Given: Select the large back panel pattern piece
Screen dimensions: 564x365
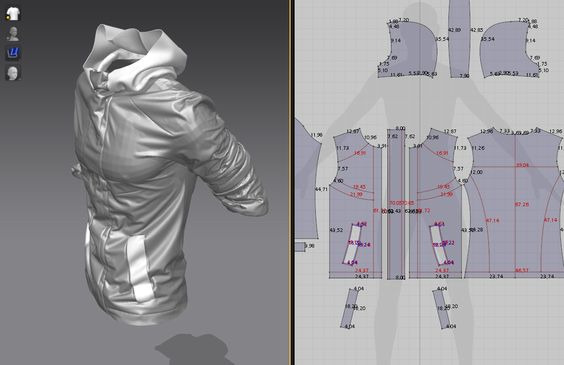Looking at the screenshot, I should click(515, 203).
